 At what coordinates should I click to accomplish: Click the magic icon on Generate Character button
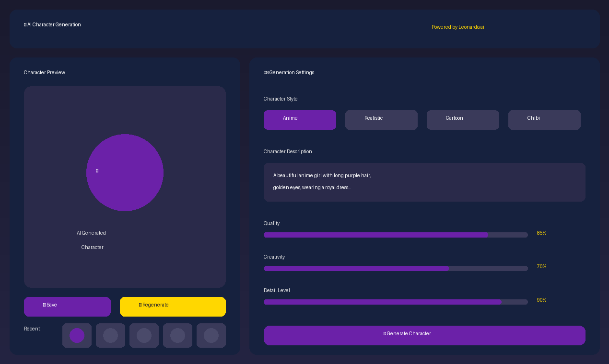pos(385,333)
